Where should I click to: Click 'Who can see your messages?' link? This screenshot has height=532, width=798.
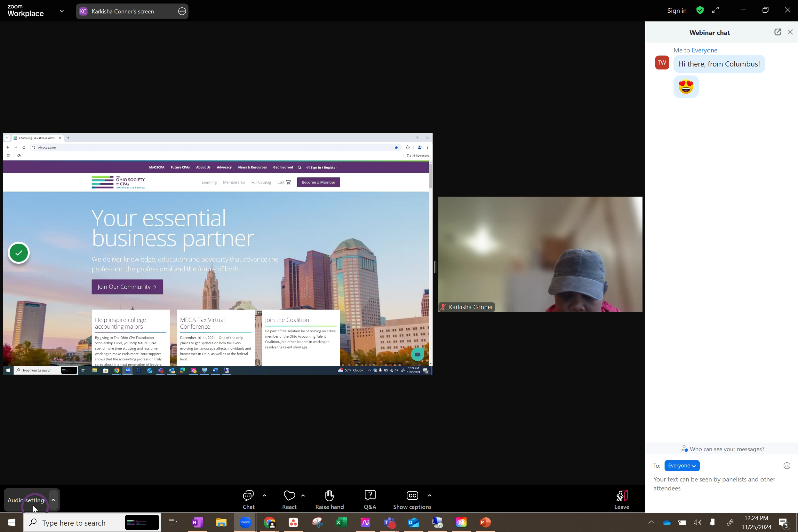(723, 449)
